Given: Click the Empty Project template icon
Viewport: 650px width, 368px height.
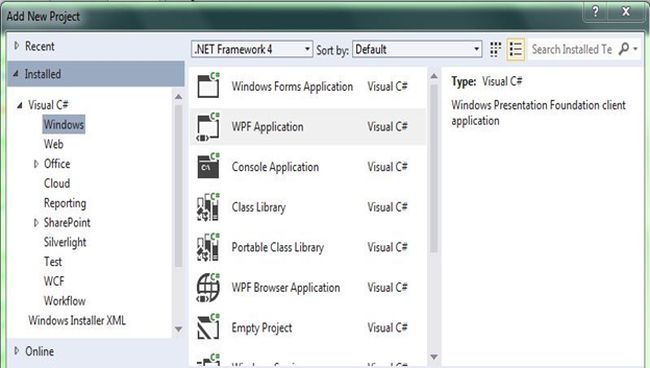Looking at the screenshot, I should point(208,327).
